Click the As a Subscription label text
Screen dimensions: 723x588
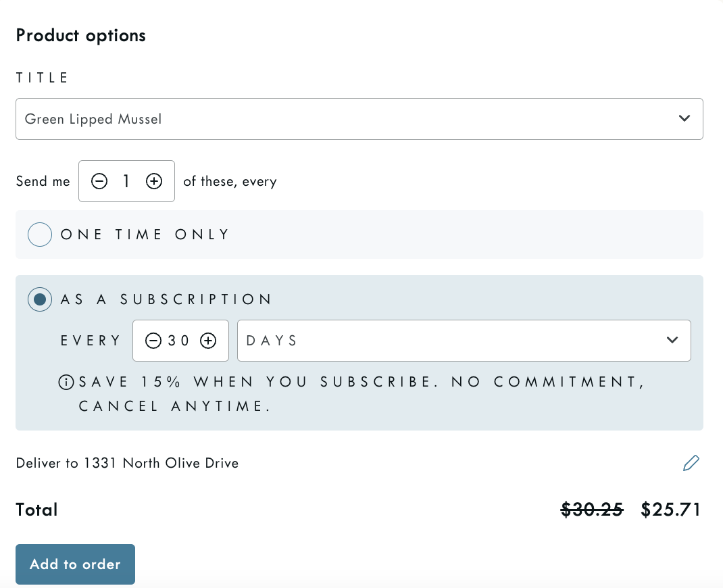coord(166,299)
